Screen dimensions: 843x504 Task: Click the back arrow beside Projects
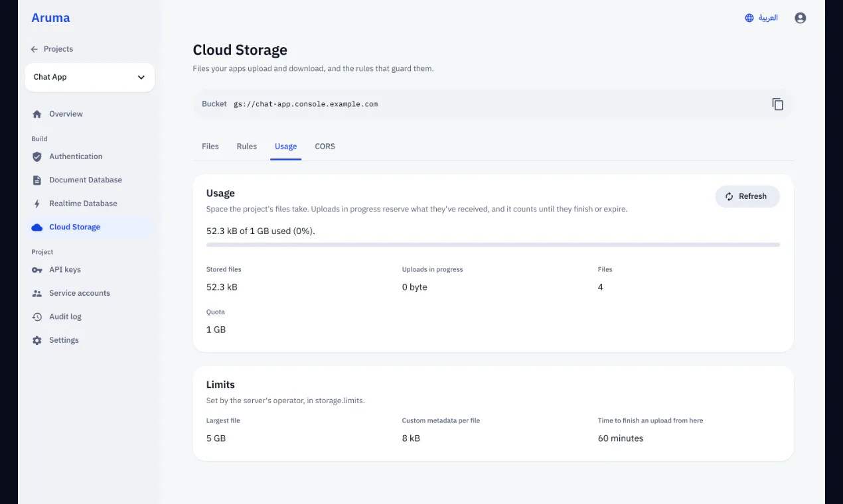tap(35, 49)
